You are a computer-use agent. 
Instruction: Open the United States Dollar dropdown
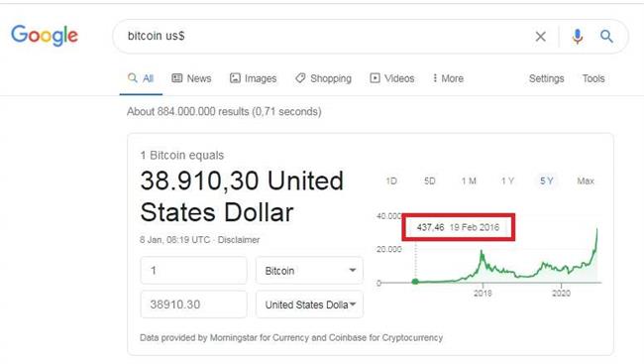tap(309, 304)
